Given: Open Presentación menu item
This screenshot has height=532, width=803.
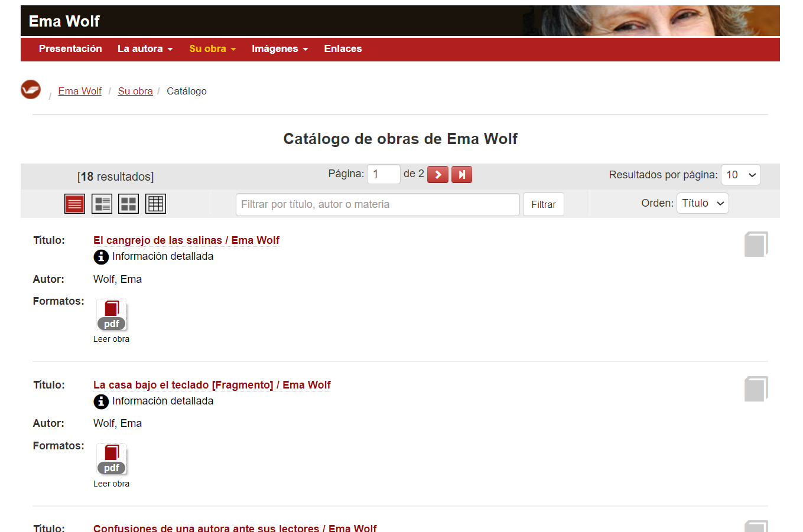Looking at the screenshot, I should click(x=70, y=49).
